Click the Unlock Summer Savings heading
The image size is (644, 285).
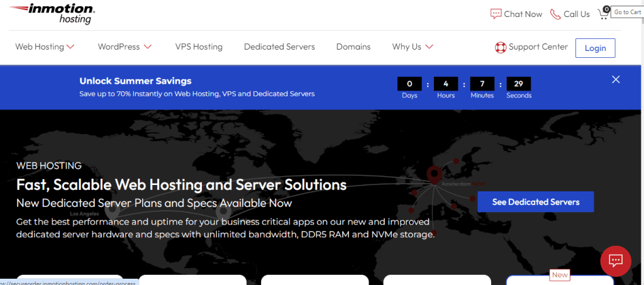click(x=136, y=81)
